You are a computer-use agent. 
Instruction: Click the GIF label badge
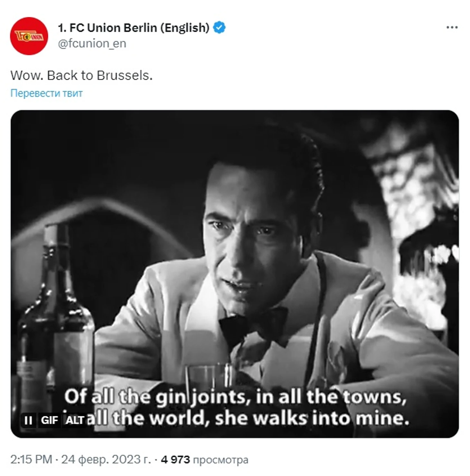coord(49,420)
